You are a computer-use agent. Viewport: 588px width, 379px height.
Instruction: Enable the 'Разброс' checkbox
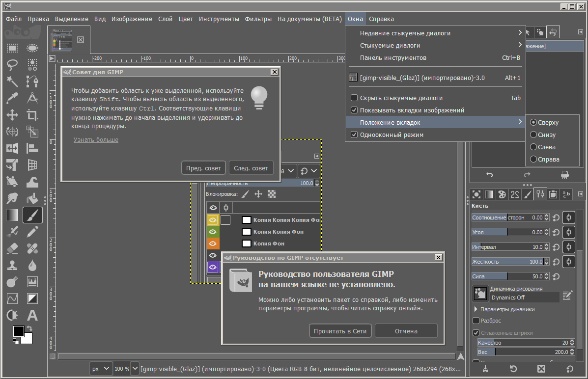point(476,321)
